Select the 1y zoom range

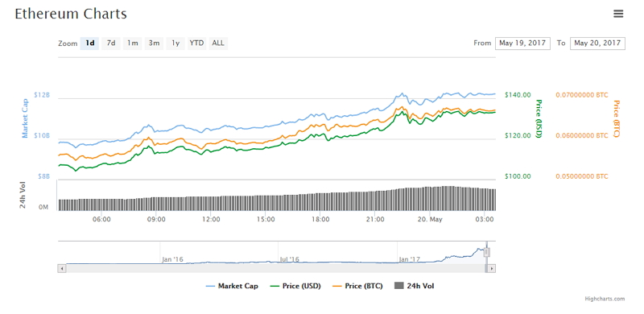[x=175, y=43]
